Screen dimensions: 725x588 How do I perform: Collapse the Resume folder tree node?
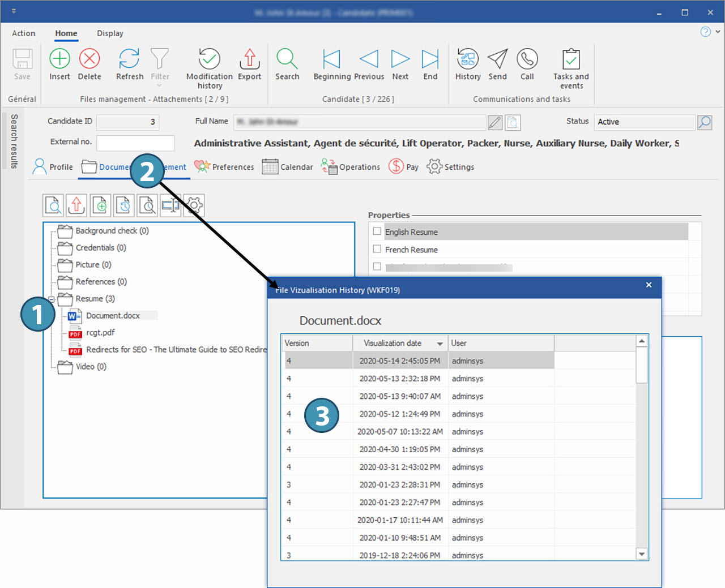pos(52,299)
